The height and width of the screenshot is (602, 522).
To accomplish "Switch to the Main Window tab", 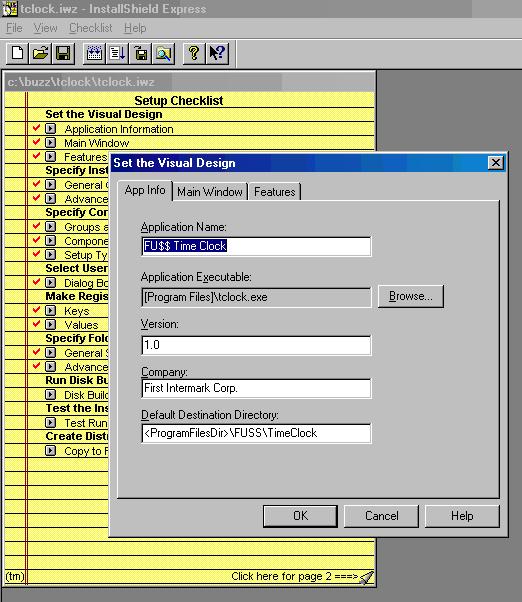I will (210, 192).
